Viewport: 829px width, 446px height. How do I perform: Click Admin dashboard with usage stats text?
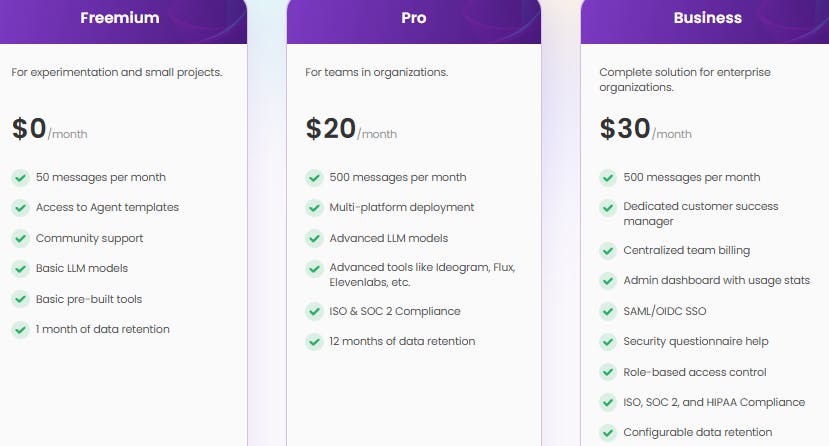[x=716, y=281]
